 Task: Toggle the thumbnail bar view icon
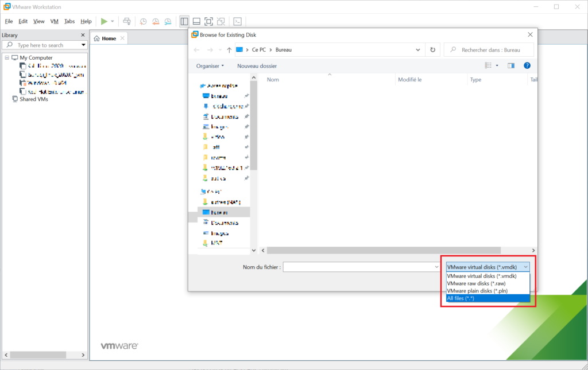coord(196,21)
